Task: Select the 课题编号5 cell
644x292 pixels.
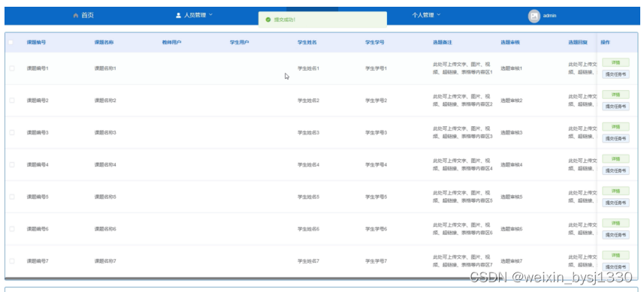Action: (38, 197)
